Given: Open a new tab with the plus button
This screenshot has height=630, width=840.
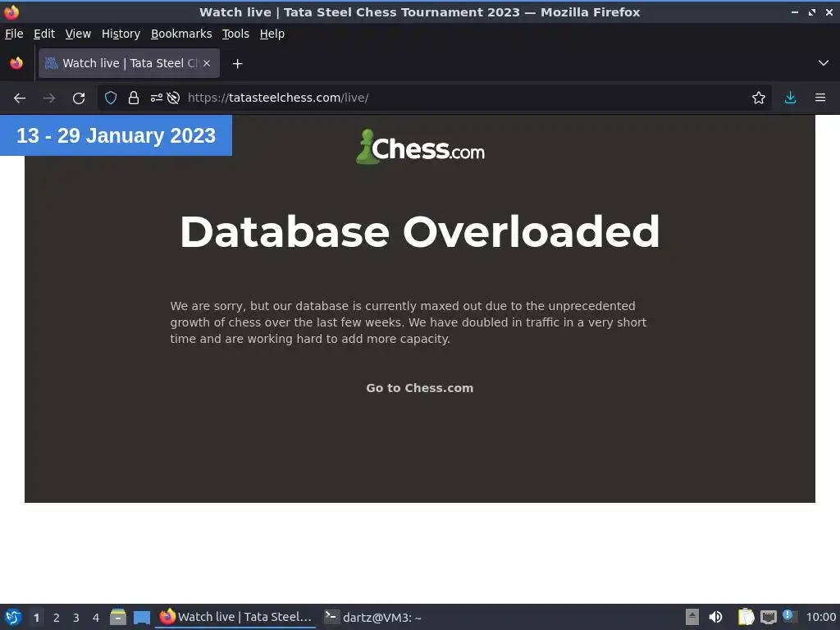Looking at the screenshot, I should point(237,64).
